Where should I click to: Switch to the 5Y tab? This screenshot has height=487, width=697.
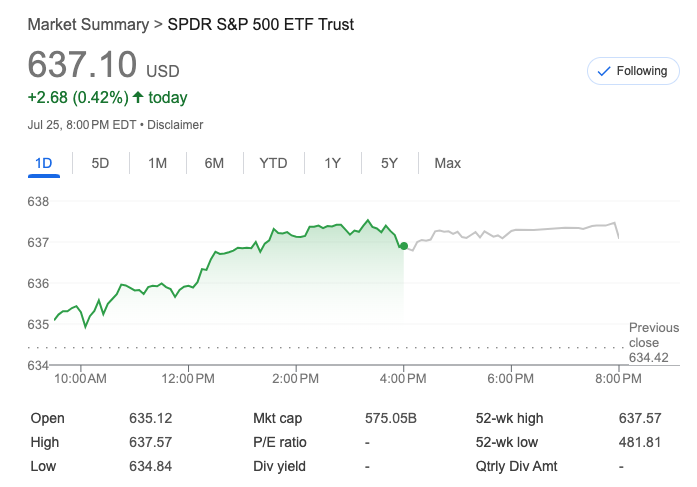390,163
